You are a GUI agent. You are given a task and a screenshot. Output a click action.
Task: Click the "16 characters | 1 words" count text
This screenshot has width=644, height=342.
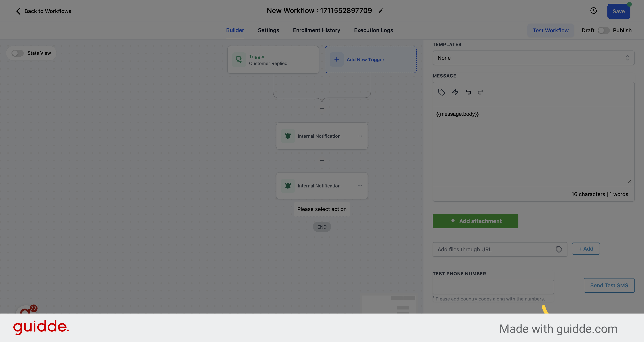[600, 194]
